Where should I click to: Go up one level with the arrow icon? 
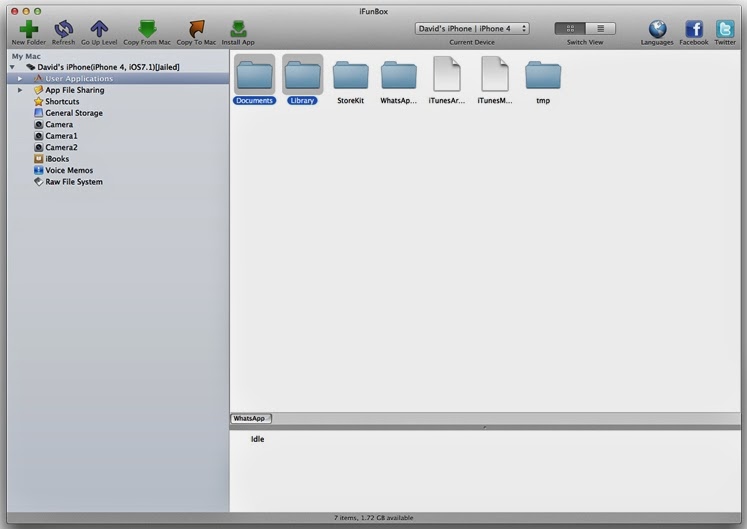point(99,29)
